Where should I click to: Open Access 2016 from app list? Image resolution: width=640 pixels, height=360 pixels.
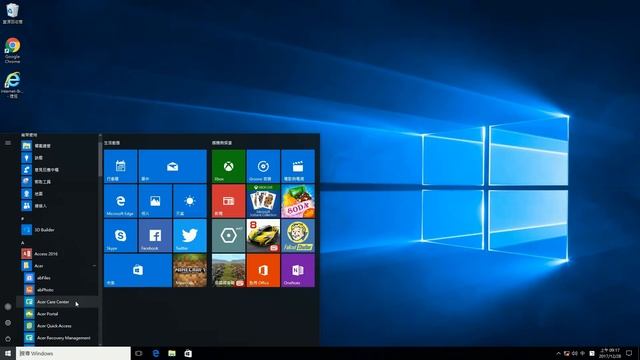tap(57, 254)
